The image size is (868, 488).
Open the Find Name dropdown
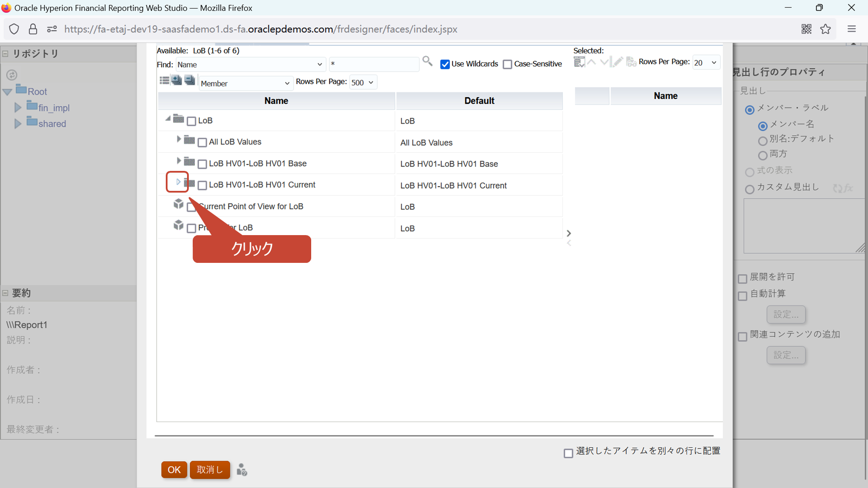pos(250,64)
